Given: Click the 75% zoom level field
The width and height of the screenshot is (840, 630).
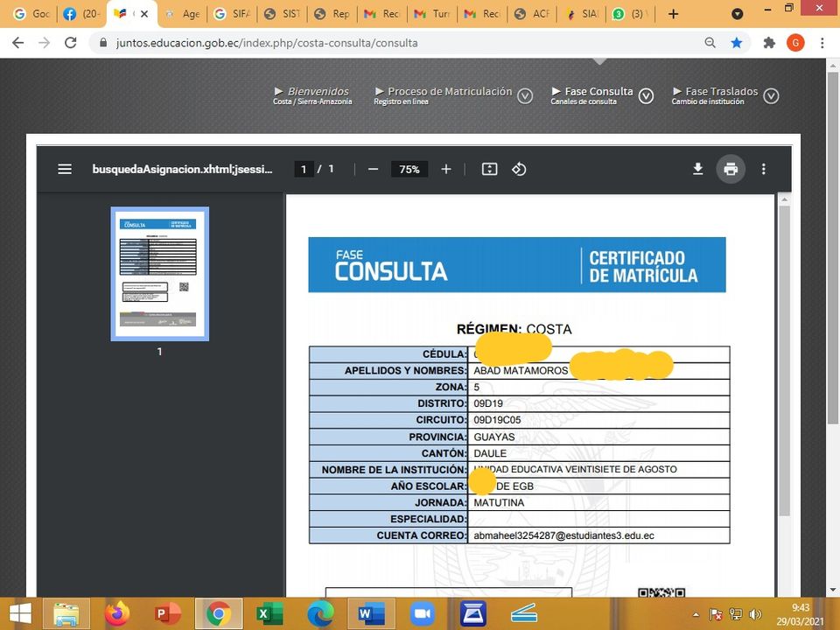Looking at the screenshot, I should [409, 169].
